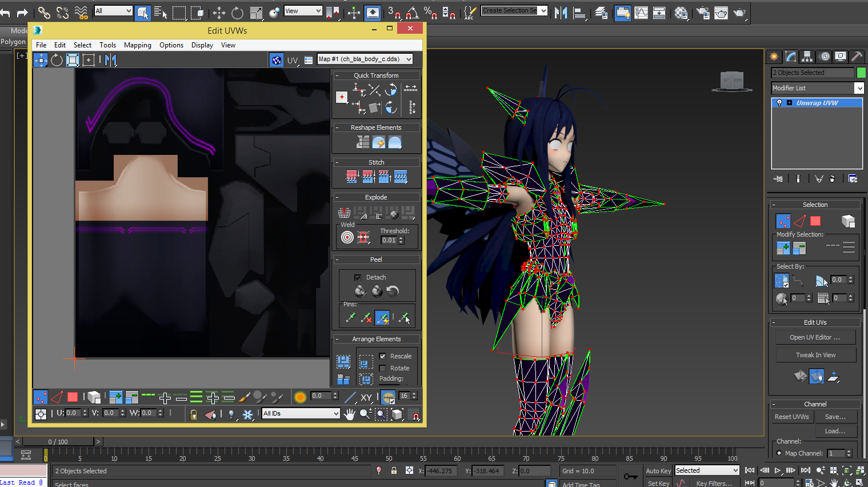The width and height of the screenshot is (868, 487).
Task: Open the Tools menu in Edit UVWs
Action: 107,45
